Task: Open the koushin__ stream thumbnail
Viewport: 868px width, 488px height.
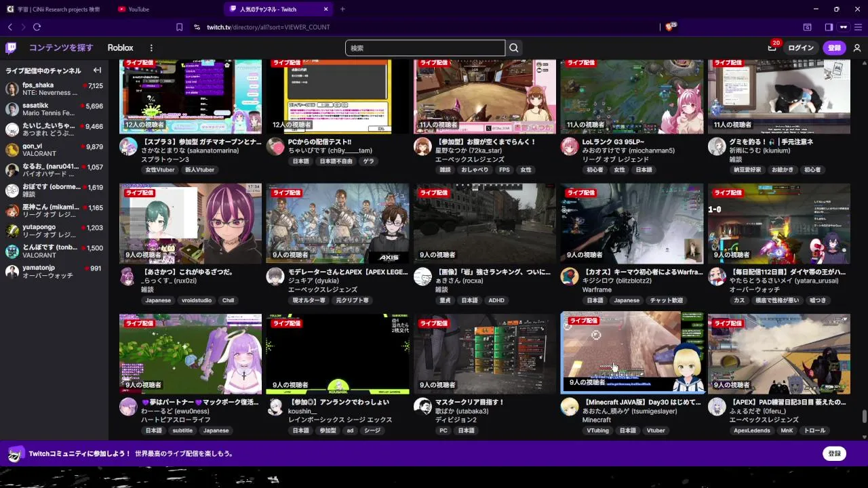Action: click(x=338, y=353)
